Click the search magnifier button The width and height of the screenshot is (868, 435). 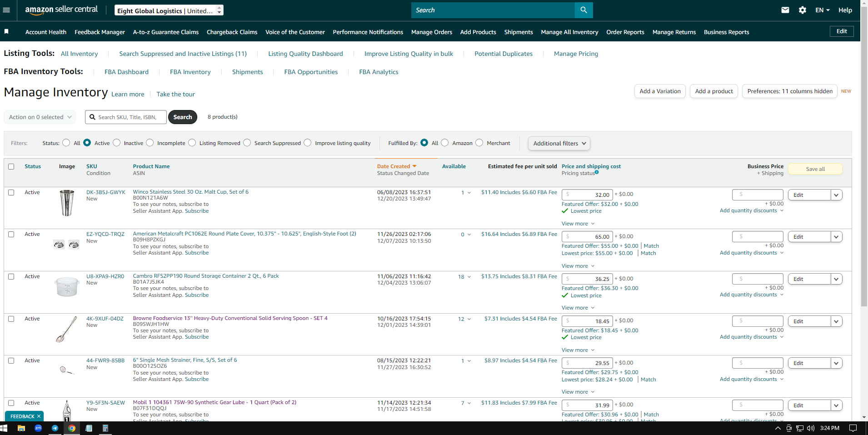pyautogui.click(x=584, y=10)
